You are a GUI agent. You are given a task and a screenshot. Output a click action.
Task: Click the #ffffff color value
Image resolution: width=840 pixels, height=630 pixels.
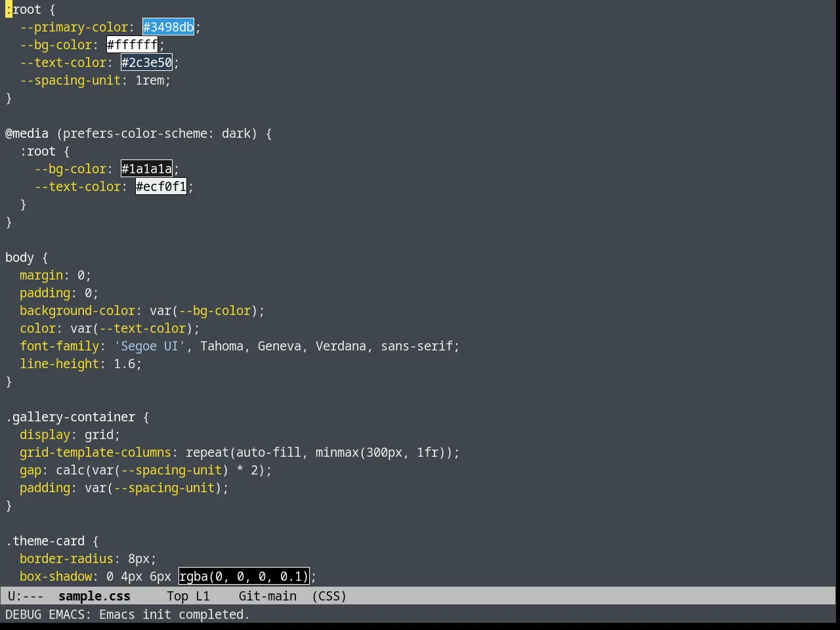[132, 45]
